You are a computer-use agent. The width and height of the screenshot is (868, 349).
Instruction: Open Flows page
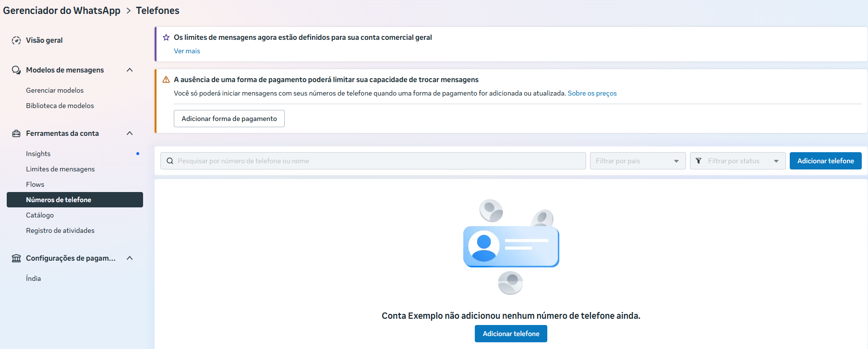(35, 184)
